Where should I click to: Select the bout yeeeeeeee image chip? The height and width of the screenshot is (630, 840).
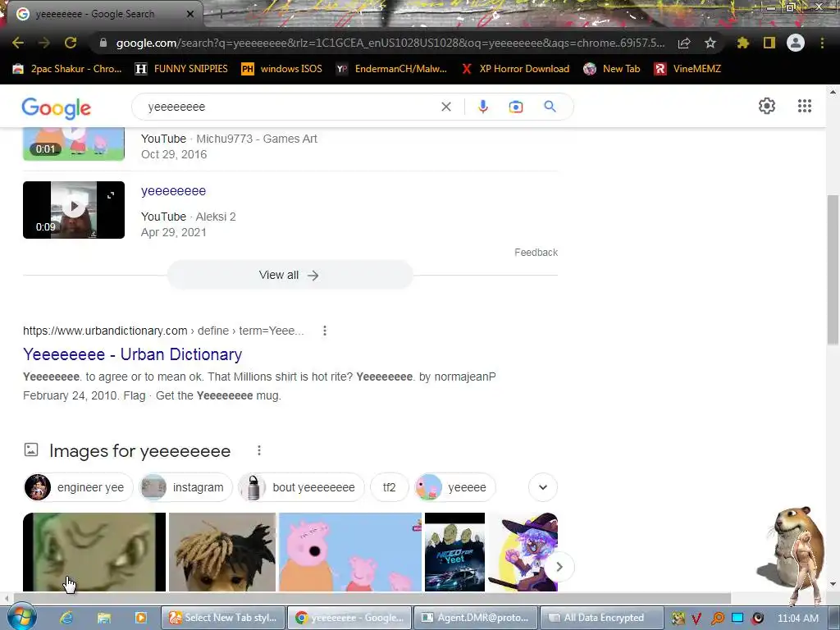(x=301, y=487)
